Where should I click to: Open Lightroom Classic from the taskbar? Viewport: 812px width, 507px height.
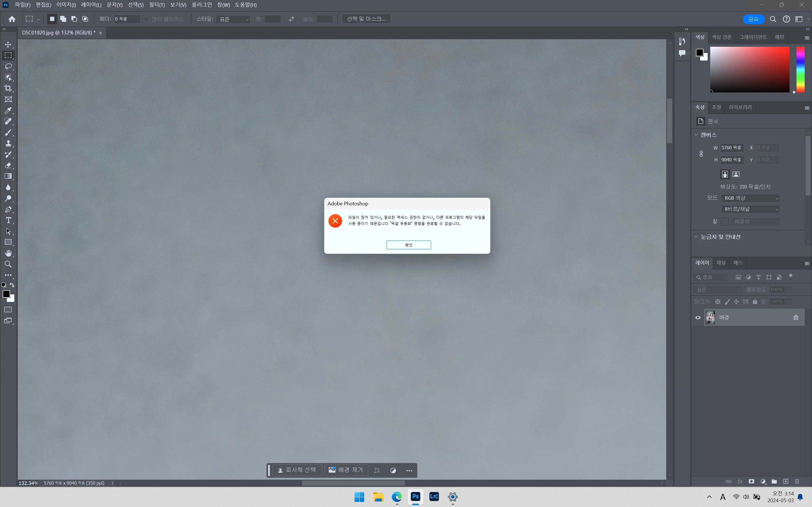point(434,497)
